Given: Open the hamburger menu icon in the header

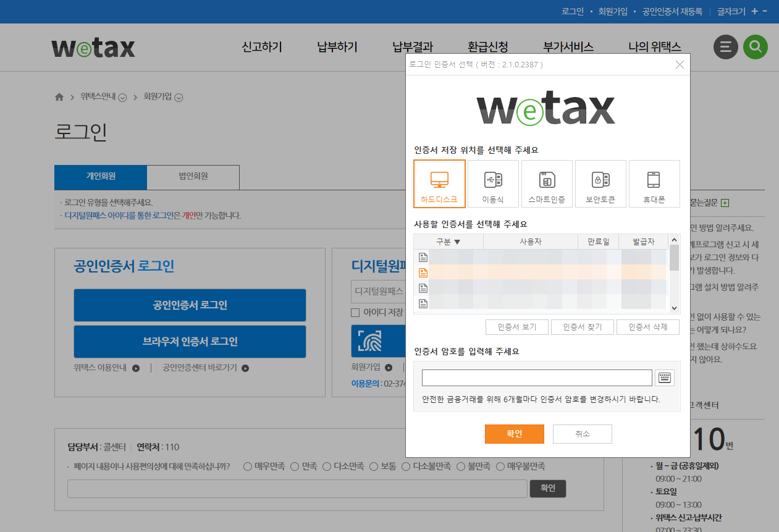Looking at the screenshot, I should pyautogui.click(x=726, y=47).
